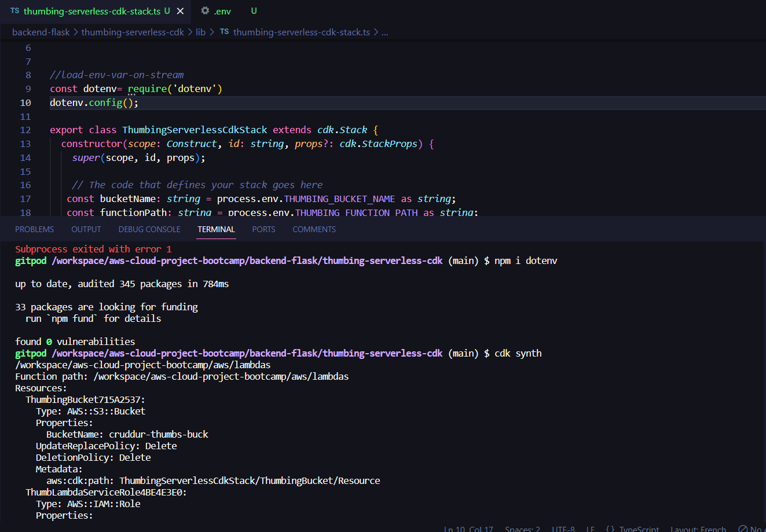This screenshot has height=532, width=766.
Task: Click the TS file icon on the first tab
Action: (x=15, y=11)
